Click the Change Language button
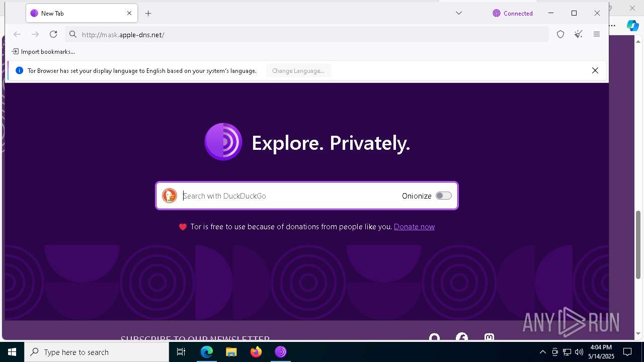This screenshot has height=362, width=644. point(298,71)
